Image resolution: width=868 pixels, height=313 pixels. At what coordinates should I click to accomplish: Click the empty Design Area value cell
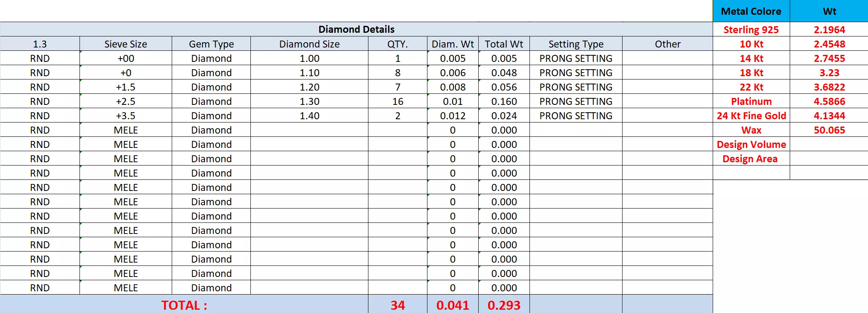tap(829, 159)
